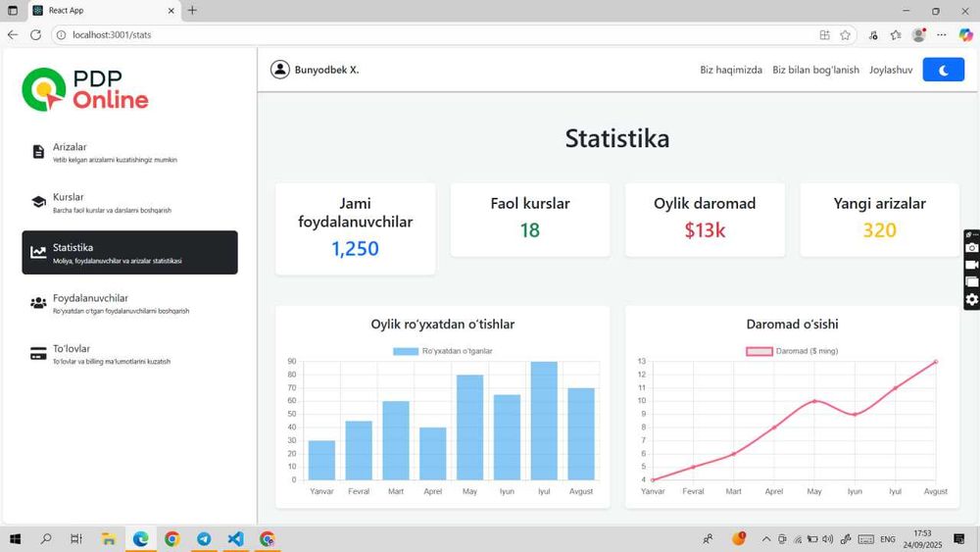The height and width of the screenshot is (552, 980).
Task: Select the React App browser tab
Action: coord(104,11)
